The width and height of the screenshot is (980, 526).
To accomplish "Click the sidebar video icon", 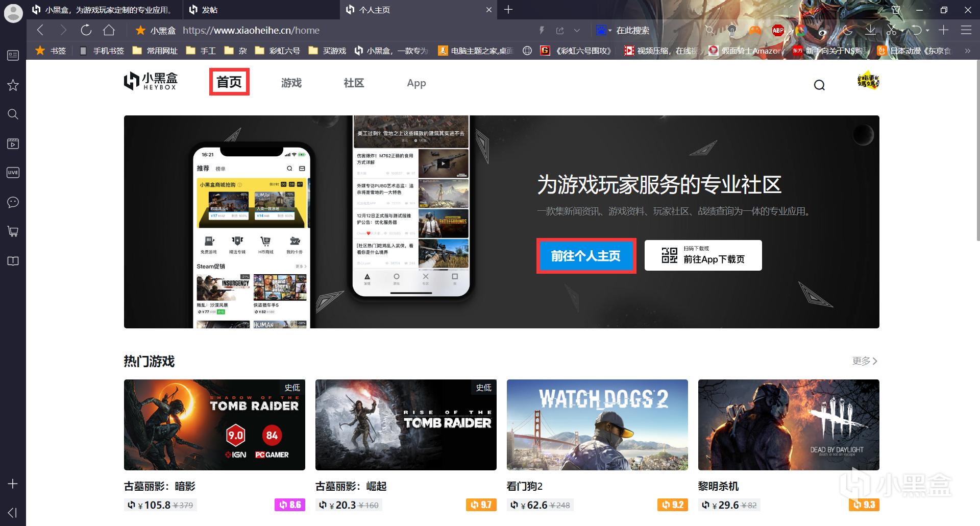I will pos(13,144).
